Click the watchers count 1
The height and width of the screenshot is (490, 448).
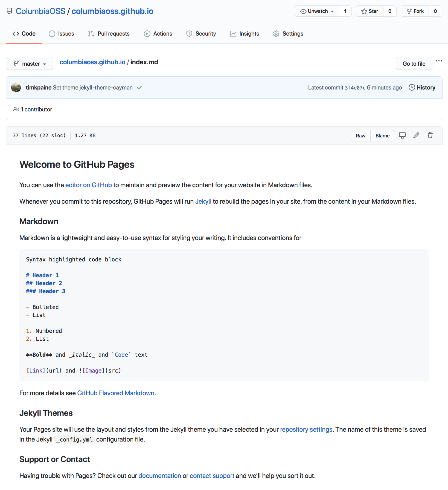click(x=345, y=11)
